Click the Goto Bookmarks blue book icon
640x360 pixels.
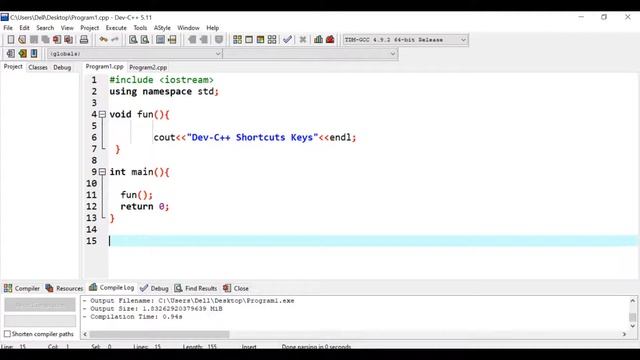(34, 53)
